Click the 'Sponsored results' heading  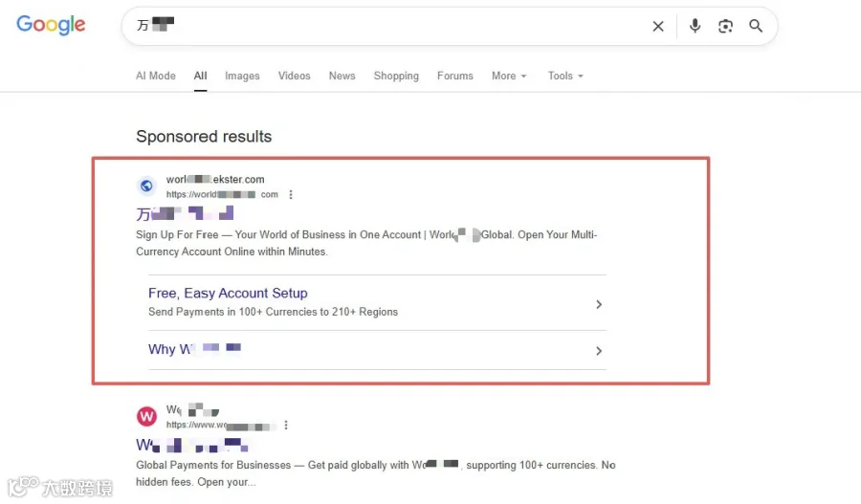tap(204, 136)
